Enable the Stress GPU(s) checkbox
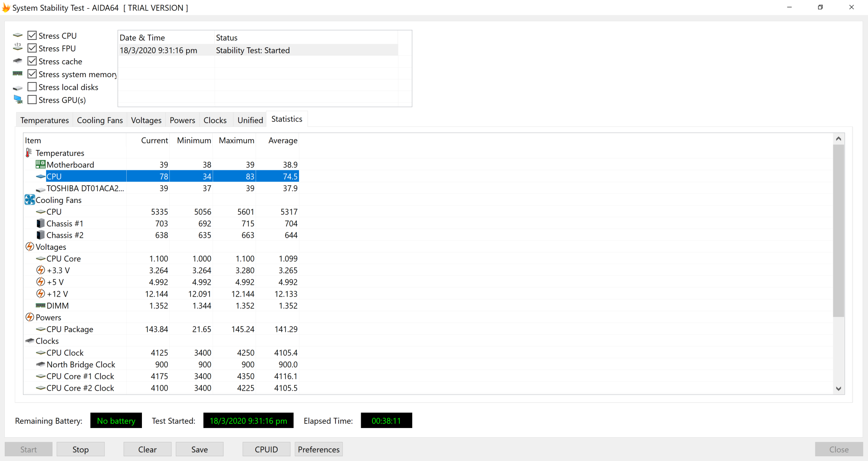 tap(32, 100)
